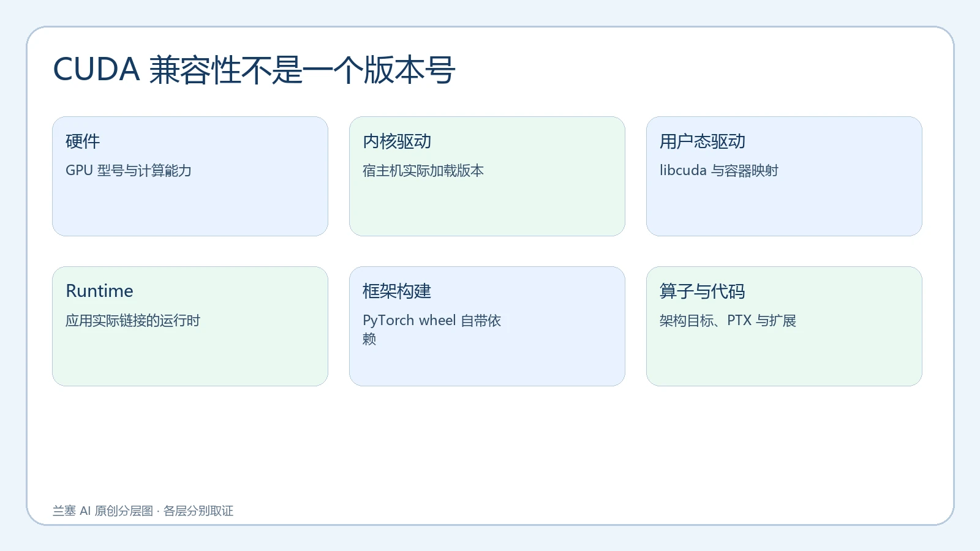This screenshot has width=980, height=551.
Task: Click the title 'CUDA 兼容性不是一个版本号'
Action: (254, 70)
